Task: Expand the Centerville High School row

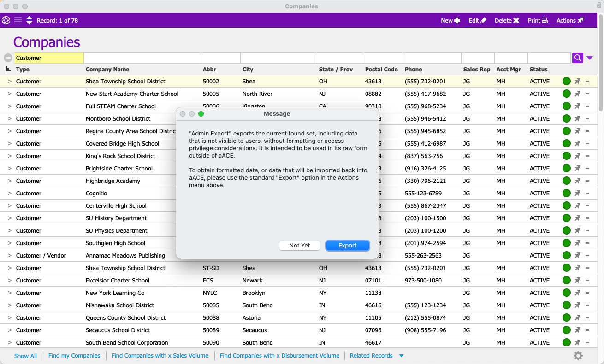Action: click(x=9, y=205)
